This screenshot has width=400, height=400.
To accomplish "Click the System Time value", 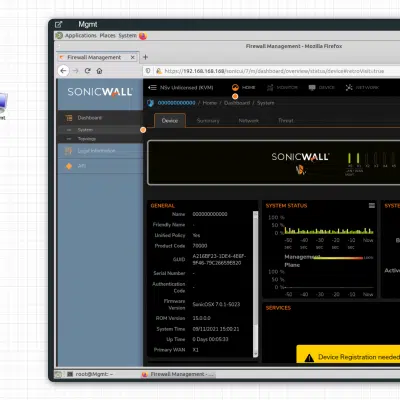I will (x=216, y=329).
